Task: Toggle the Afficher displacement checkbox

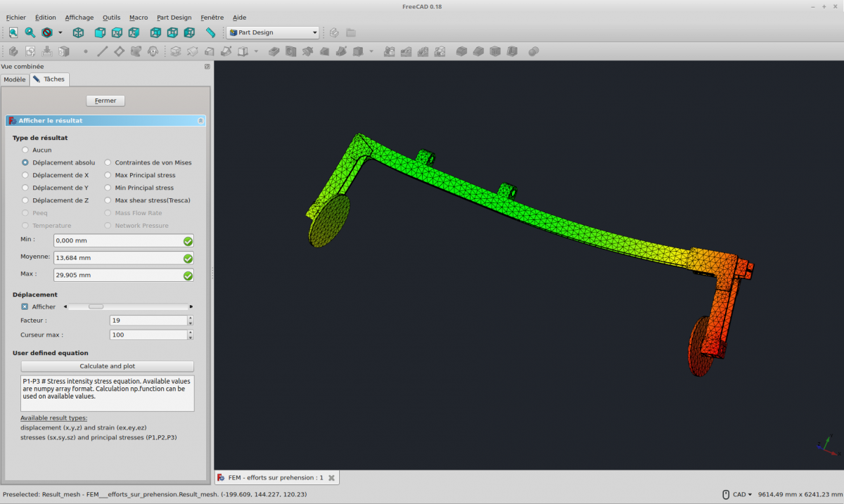Action: point(25,306)
